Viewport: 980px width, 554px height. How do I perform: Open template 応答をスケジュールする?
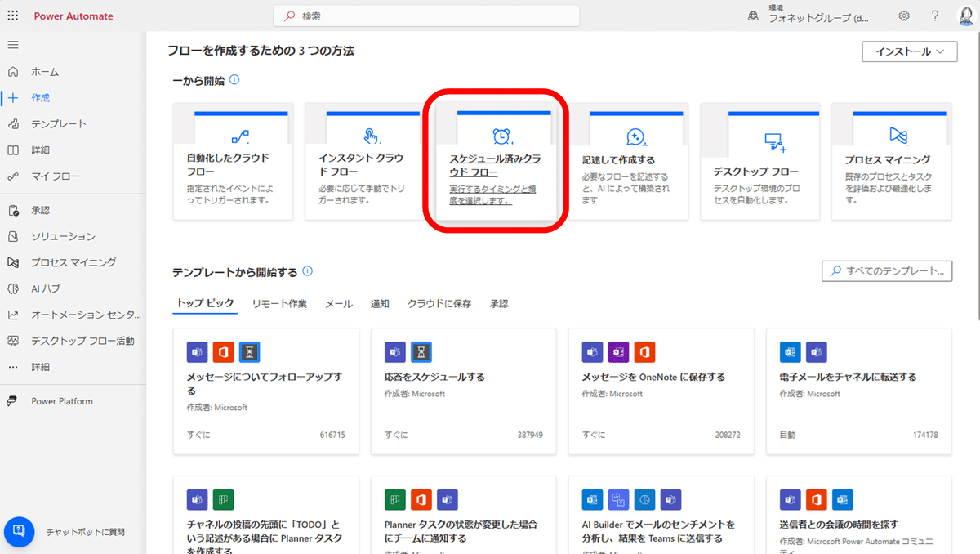click(x=464, y=391)
